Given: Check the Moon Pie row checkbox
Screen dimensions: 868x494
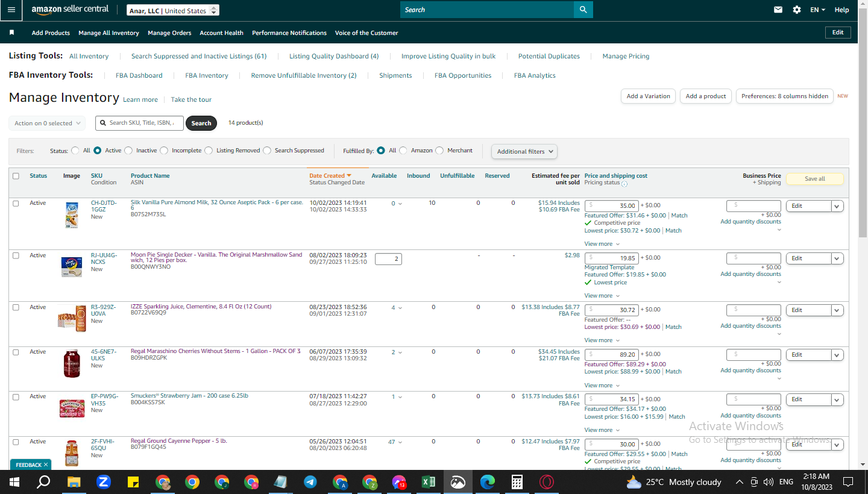Looking at the screenshot, I should (16, 255).
